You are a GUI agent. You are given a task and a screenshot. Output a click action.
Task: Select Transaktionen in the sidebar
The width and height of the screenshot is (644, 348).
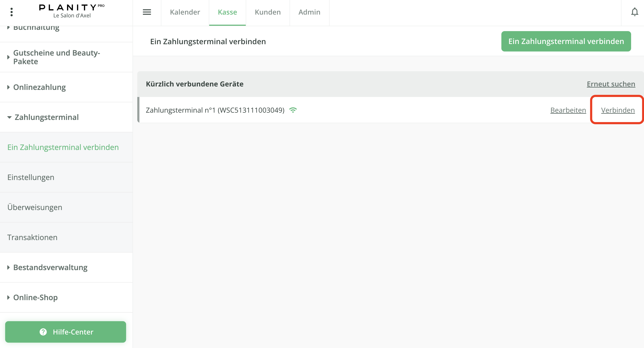click(x=32, y=237)
